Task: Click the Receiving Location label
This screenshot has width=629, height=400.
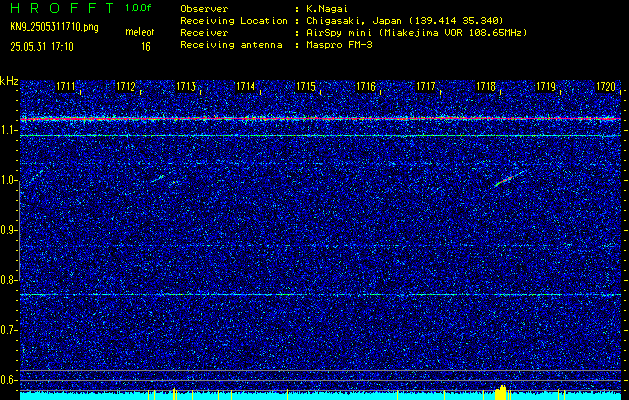Action: pos(234,21)
